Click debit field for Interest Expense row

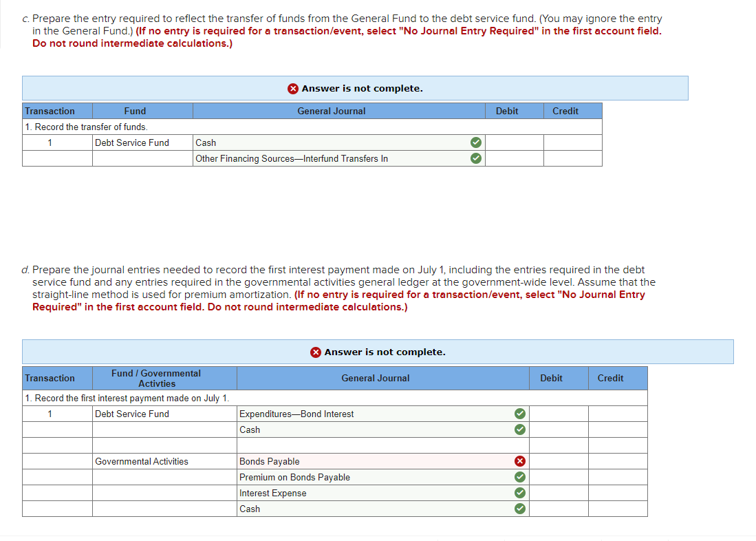tap(559, 493)
